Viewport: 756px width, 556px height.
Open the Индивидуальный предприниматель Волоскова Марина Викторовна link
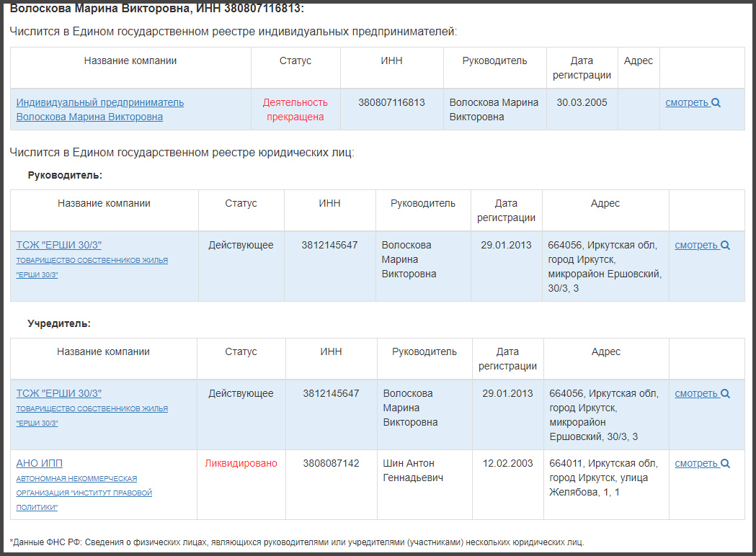coord(99,110)
